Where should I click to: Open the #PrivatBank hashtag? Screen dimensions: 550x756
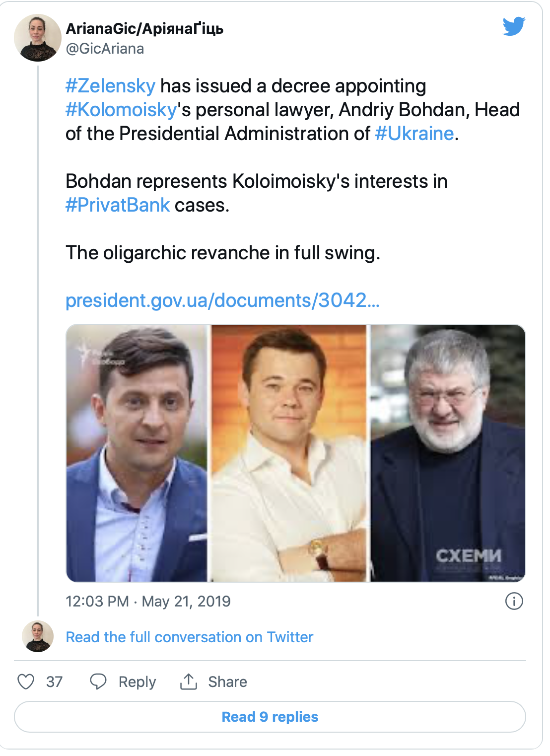tap(118, 205)
